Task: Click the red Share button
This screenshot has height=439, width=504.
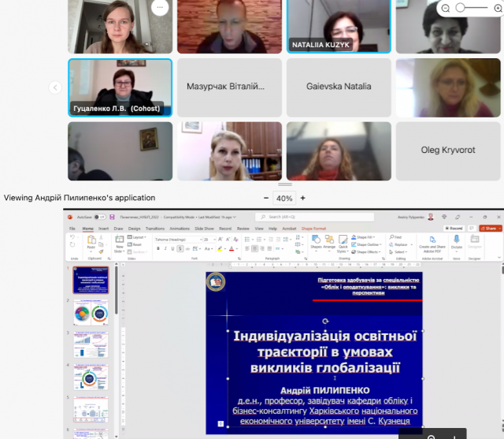Action: 491,229
